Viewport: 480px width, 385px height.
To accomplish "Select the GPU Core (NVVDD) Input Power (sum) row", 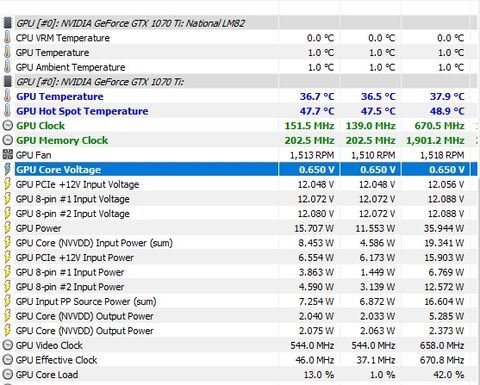I will (239, 243).
